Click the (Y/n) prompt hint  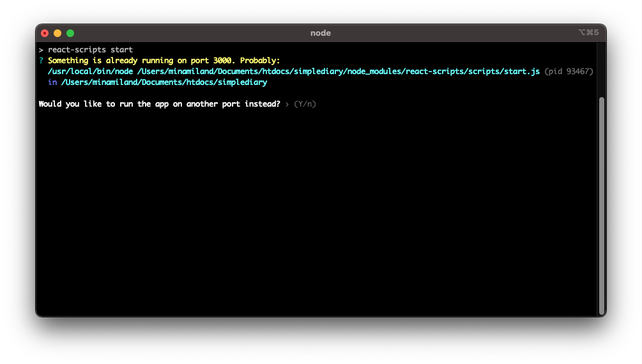(305, 104)
